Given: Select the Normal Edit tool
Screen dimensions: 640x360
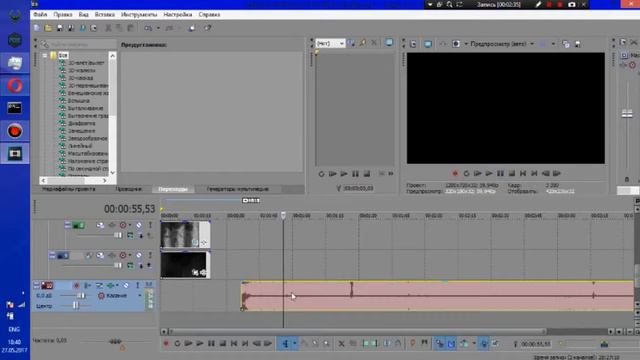Looking at the screenshot, I should 285,344.
